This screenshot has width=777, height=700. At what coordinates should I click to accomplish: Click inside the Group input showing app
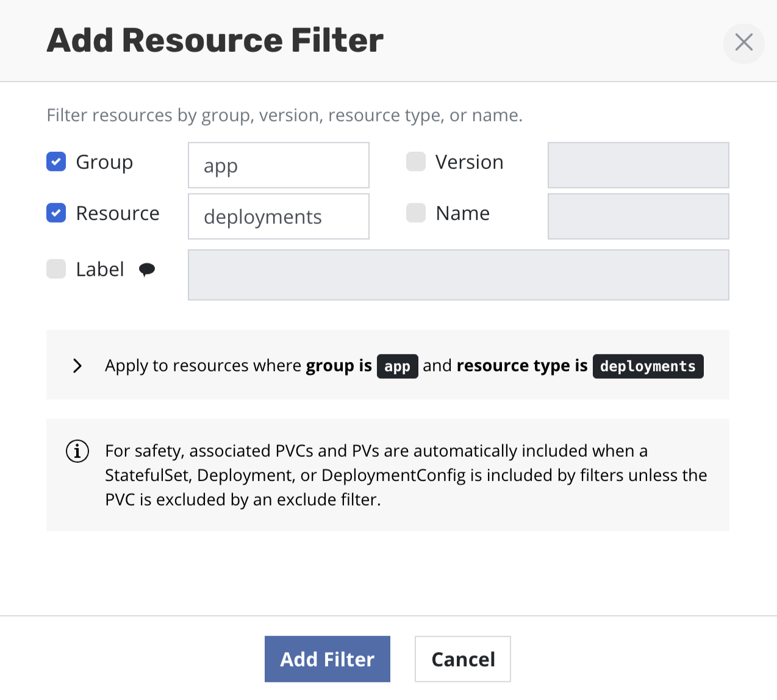point(278,165)
